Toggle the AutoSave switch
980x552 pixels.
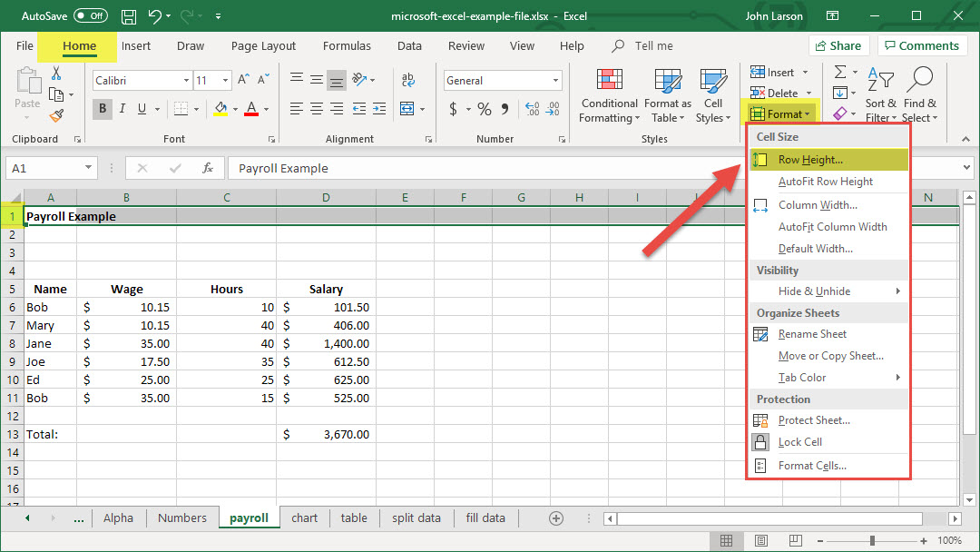(x=90, y=16)
